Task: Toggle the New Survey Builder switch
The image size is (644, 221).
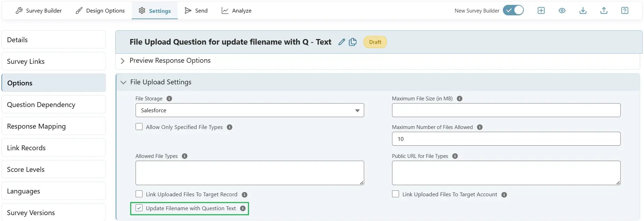Action: click(x=513, y=10)
